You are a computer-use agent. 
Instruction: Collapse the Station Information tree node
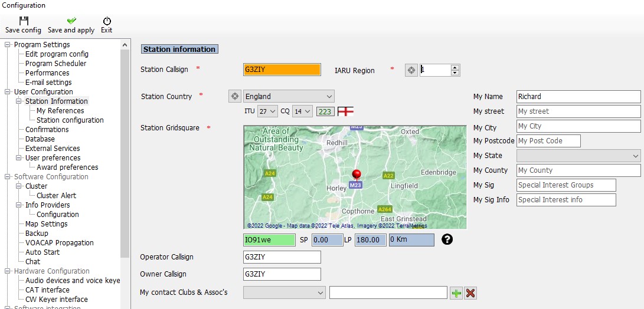[x=18, y=101]
